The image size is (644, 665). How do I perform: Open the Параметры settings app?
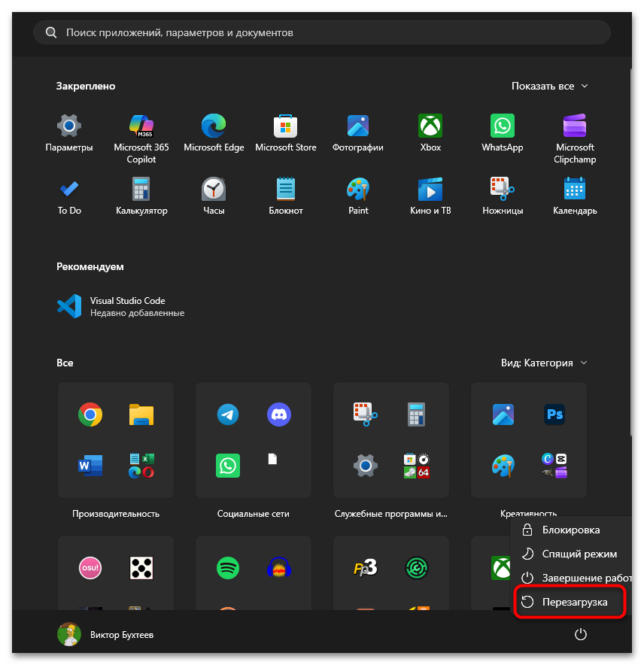click(x=69, y=133)
